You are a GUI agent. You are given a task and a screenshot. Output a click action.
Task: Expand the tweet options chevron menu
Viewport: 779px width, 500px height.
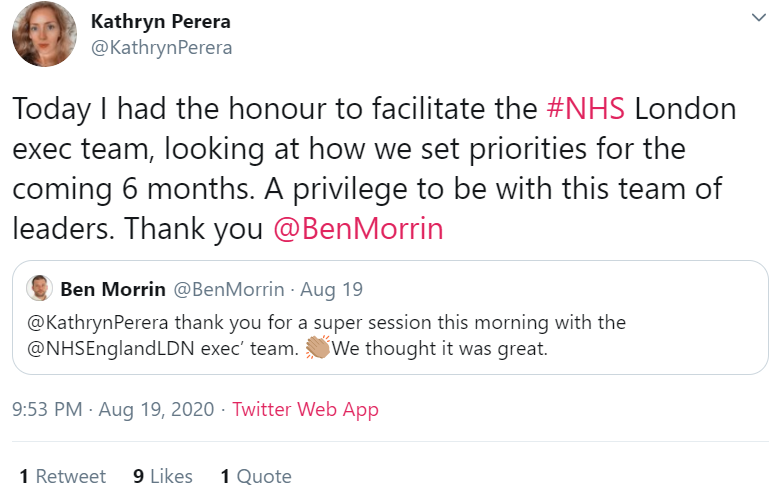[x=759, y=18]
